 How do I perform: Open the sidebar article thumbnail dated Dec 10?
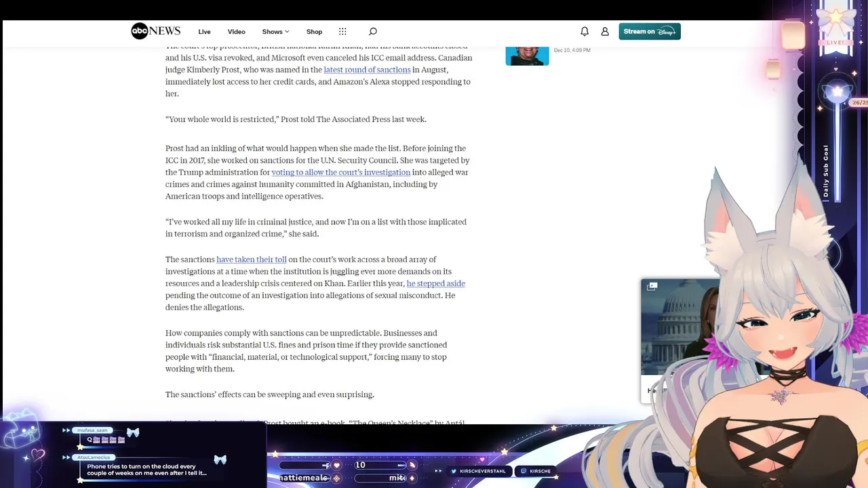[x=527, y=55]
